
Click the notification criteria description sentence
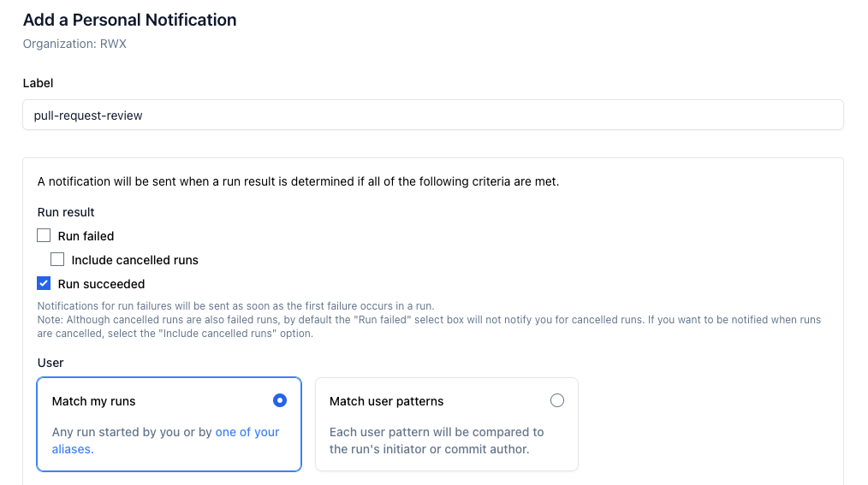pos(298,181)
